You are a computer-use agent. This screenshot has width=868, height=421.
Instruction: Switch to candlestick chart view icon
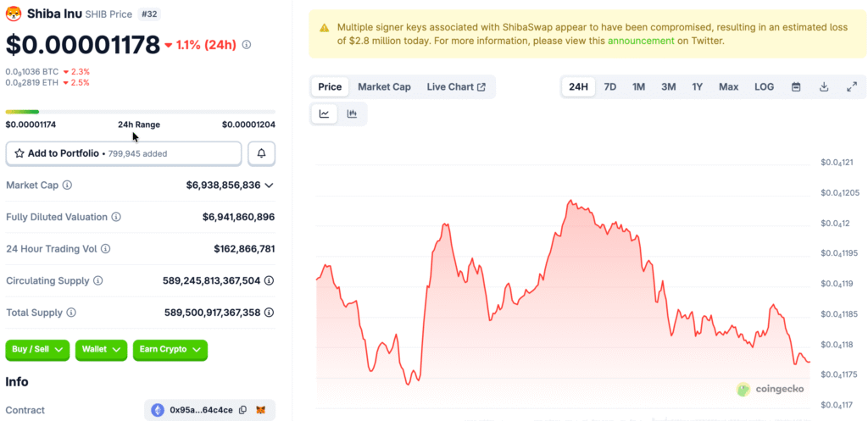(x=352, y=114)
